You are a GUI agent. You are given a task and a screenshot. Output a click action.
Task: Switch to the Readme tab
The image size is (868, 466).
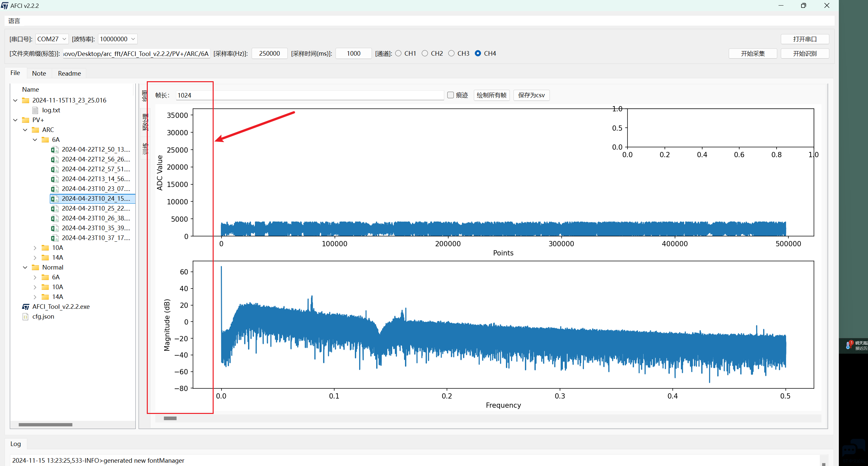(x=69, y=73)
